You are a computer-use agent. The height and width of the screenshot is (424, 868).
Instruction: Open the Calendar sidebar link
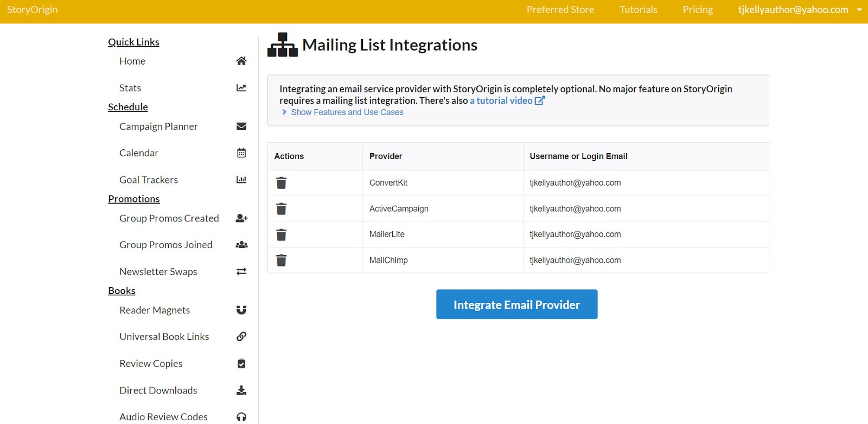tap(139, 153)
